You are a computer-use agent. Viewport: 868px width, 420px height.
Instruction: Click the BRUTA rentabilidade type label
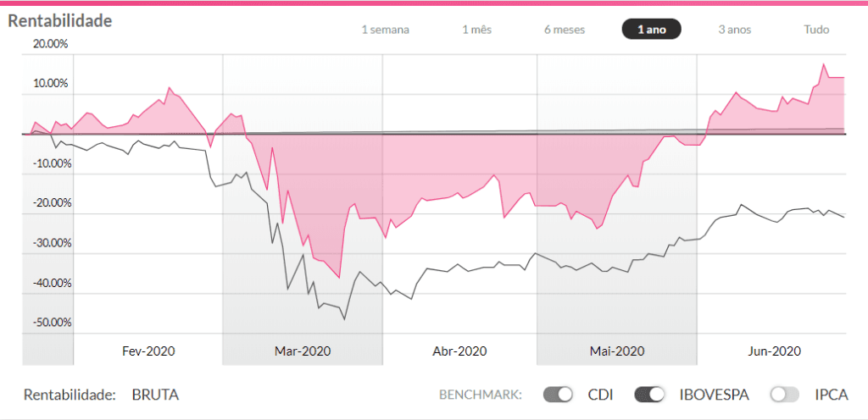click(x=156, y=395)
